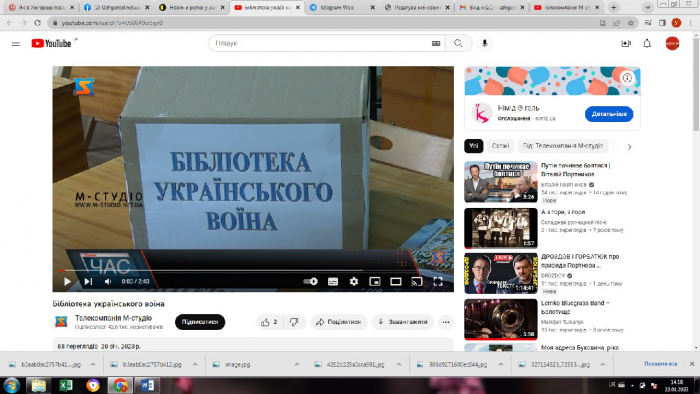Close the downloads bar
The image size is (700, 394).
click(x=692, y=364)
